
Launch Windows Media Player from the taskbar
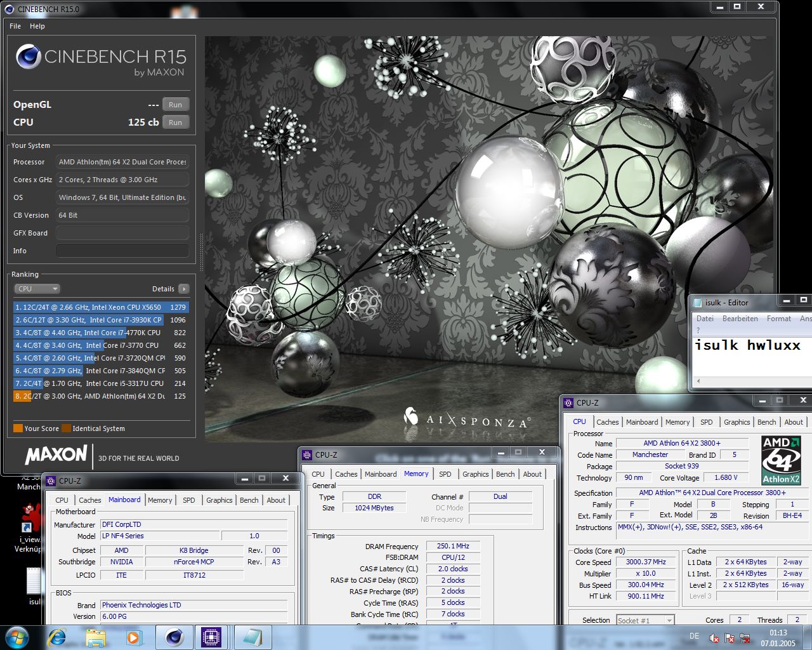134,637
